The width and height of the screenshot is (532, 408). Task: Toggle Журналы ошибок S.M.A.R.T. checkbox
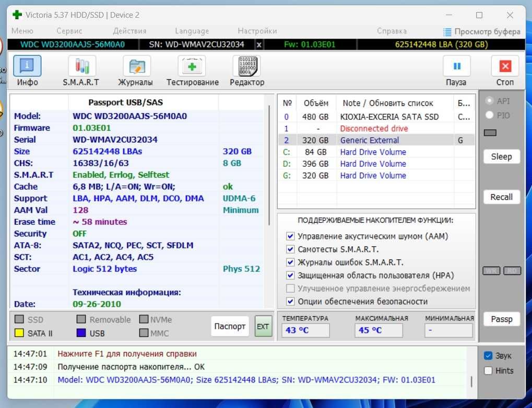click(290, 262)
